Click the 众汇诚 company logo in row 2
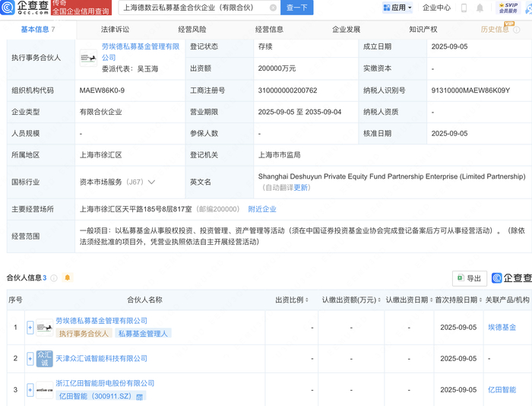 tap(45, 358)
